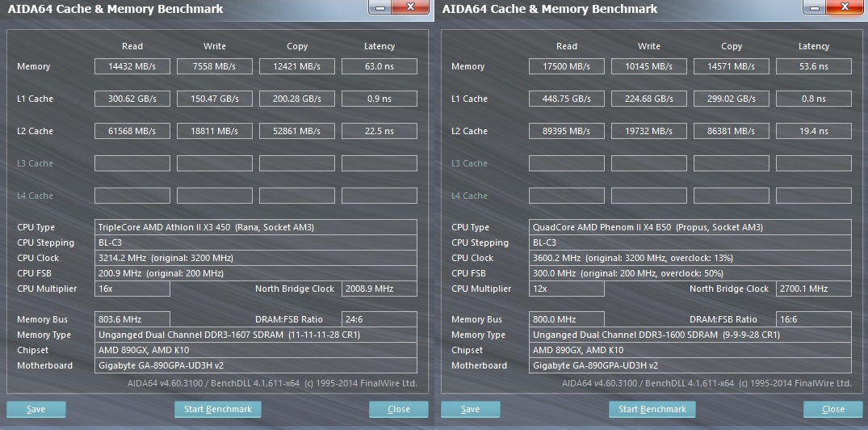
Task: Click the bottom Close button of left window
Action: [399, 409]
